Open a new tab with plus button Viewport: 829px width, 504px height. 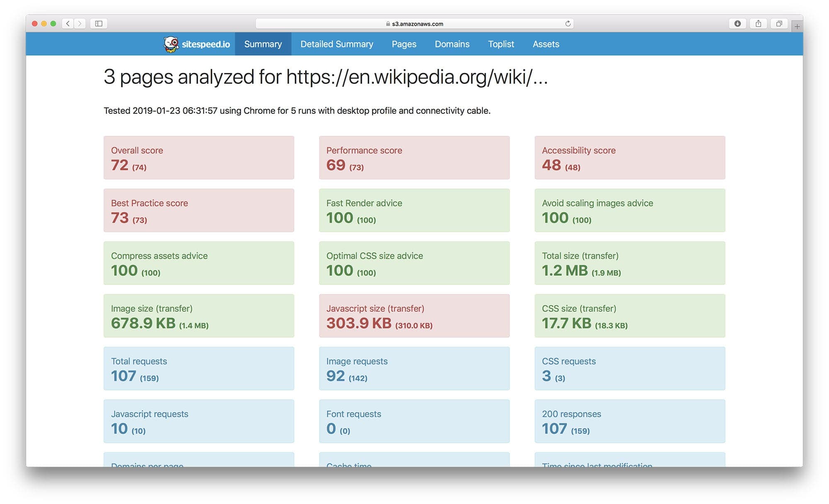coord(797,27)
